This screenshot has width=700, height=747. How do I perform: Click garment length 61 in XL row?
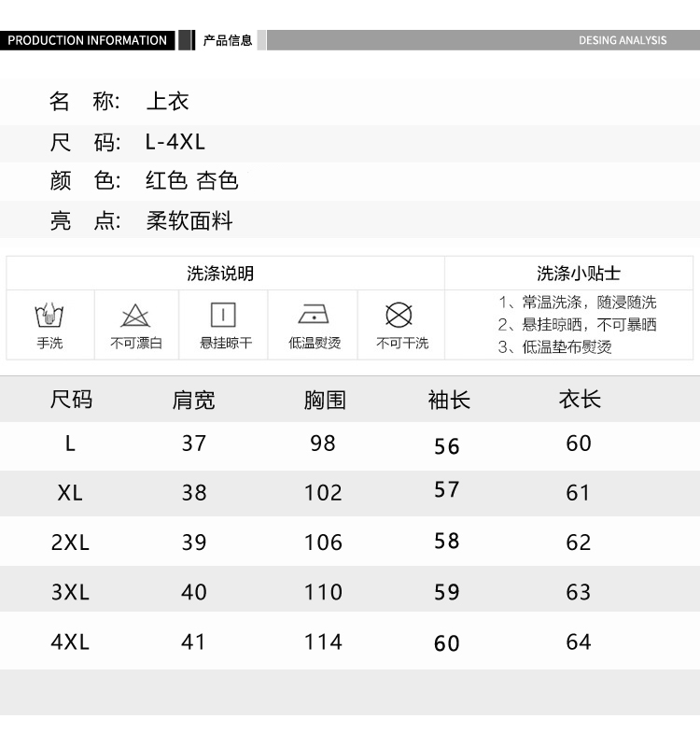(578, 493)
